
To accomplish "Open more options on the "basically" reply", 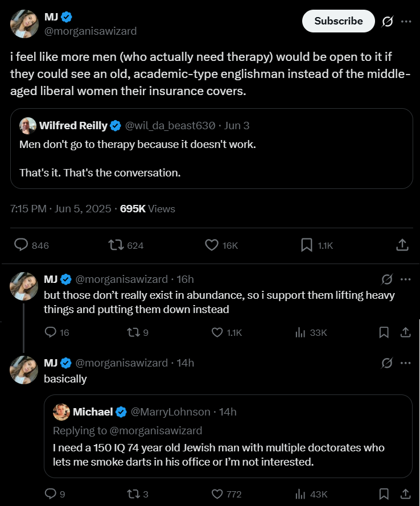I will tap(406, 363).
